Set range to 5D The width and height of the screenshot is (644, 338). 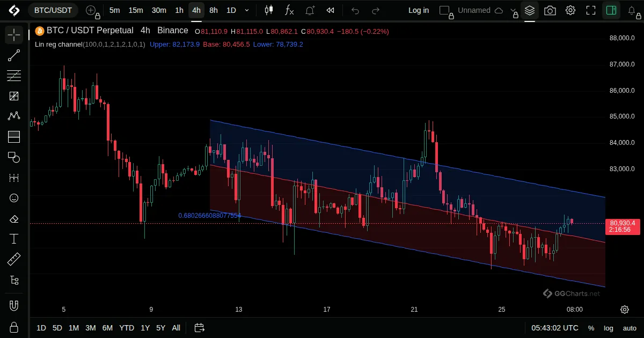coord(57,328)
